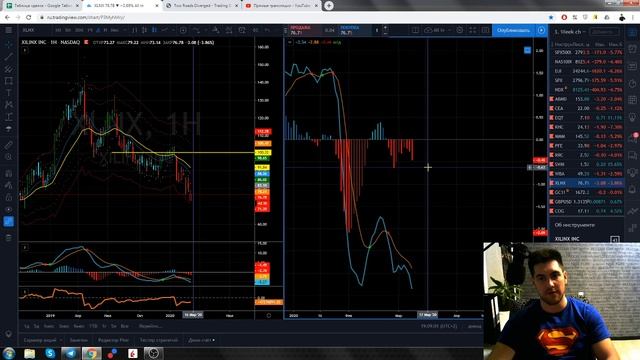The width and height of the screenshot is (640, 360).
Task: Click the Перейти к go-to-date button
Action: [150, 326]
